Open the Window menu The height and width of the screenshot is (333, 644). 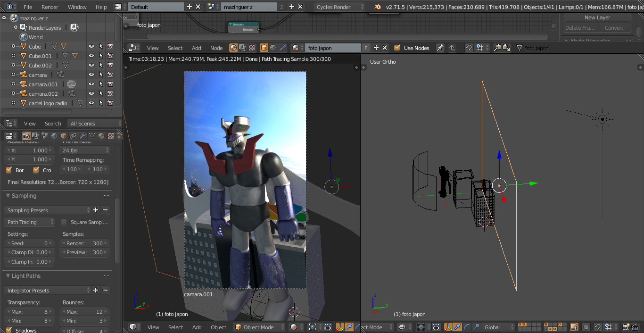77,7
